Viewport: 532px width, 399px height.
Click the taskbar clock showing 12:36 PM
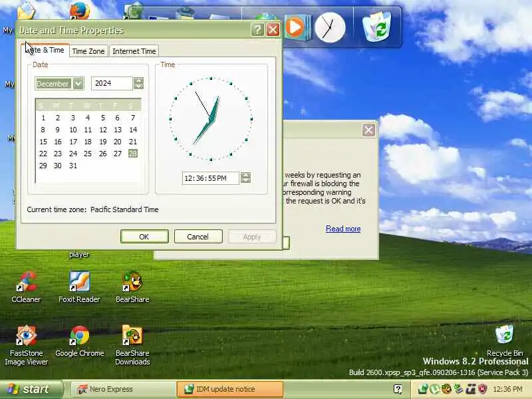coord(507,389)
